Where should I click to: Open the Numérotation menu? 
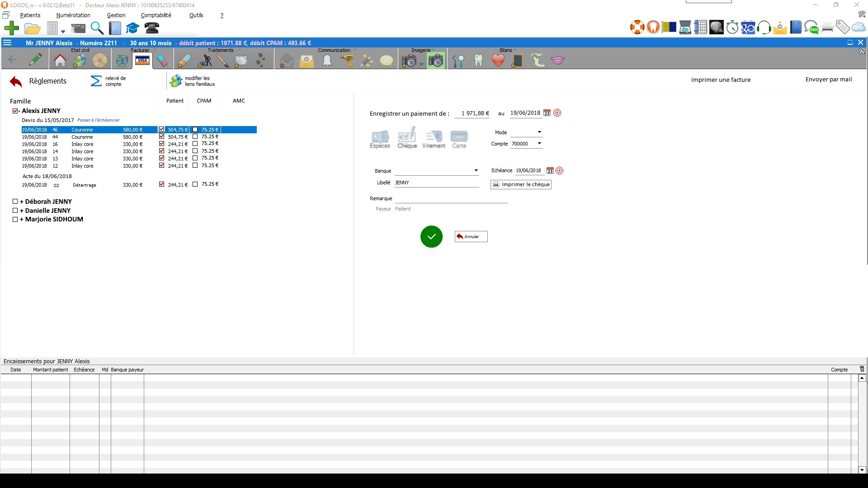pos(73,15)
